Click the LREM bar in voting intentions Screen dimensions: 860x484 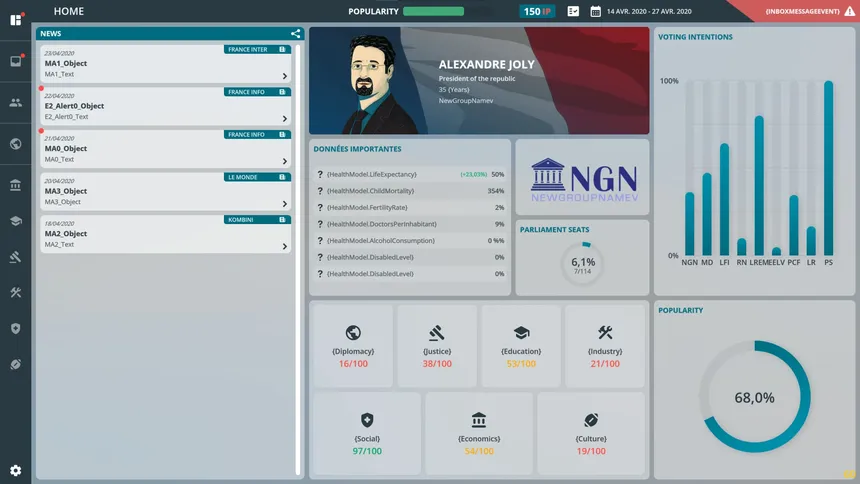point(759,185)
